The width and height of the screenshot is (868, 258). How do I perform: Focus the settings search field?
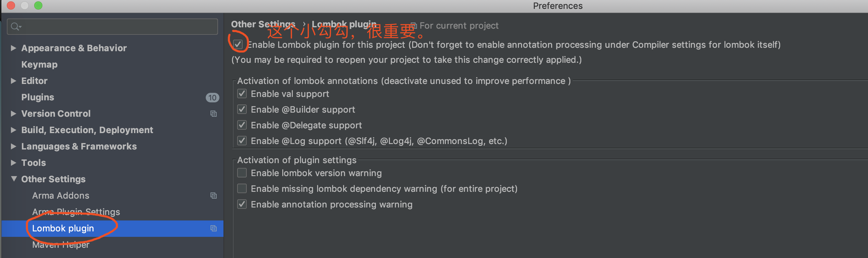pos(116,27)
